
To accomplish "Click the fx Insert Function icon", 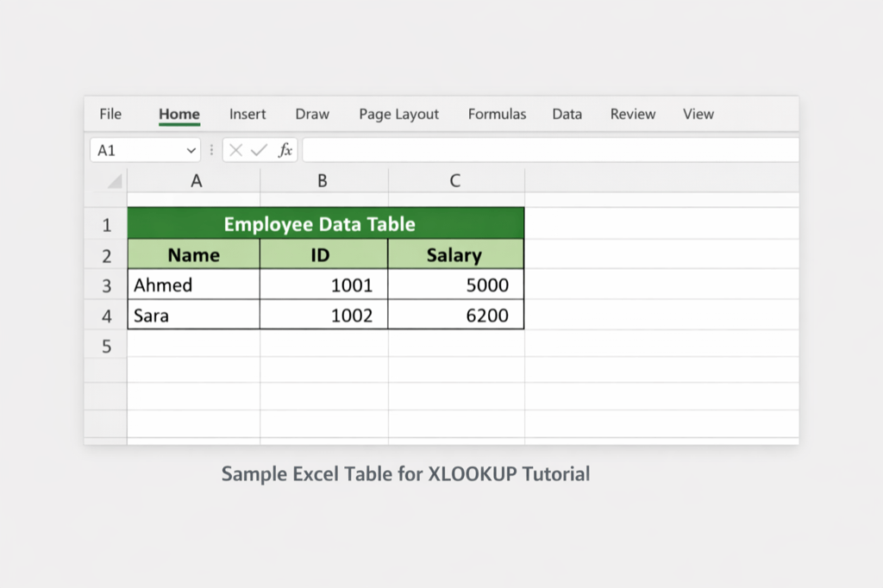I will pyautogui.click(x=285, y=149).
